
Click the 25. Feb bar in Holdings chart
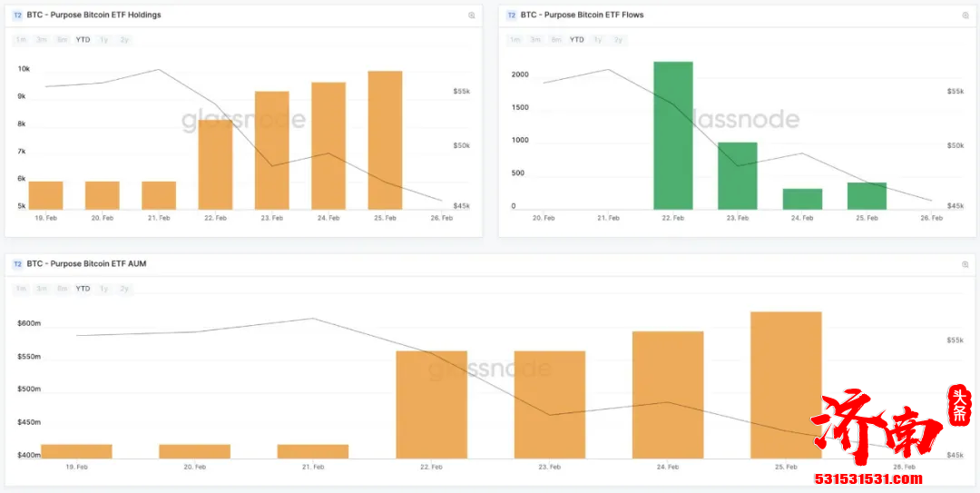coord(385,141)
